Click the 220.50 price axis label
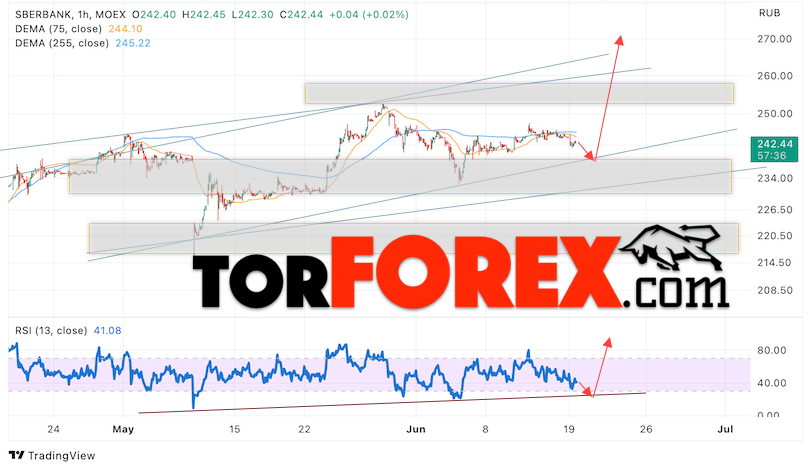 [775, 236]
